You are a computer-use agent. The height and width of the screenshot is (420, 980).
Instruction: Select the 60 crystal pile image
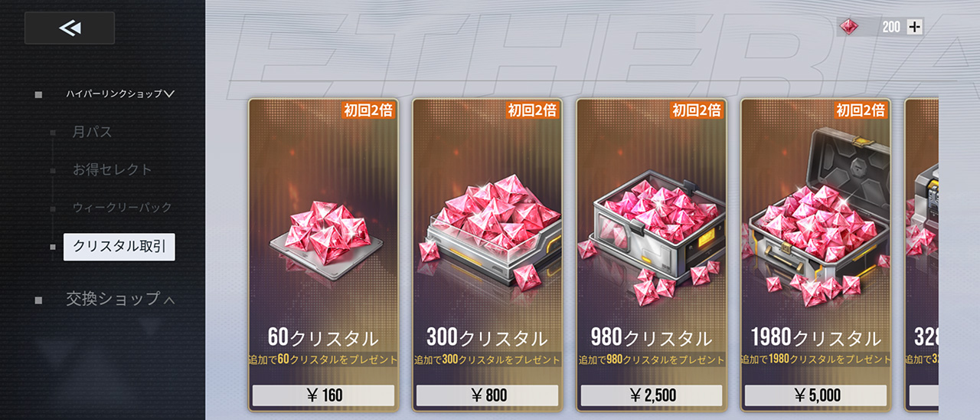[x=323, y=233]
